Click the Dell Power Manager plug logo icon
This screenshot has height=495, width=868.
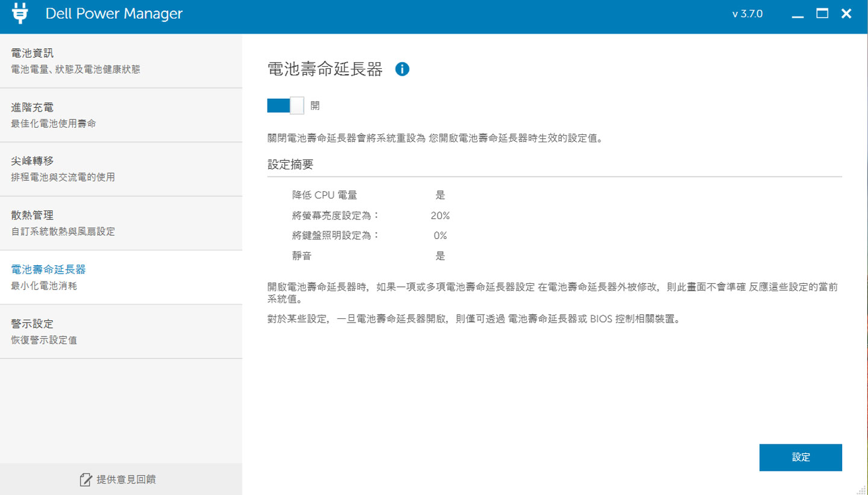pos(20,13)
